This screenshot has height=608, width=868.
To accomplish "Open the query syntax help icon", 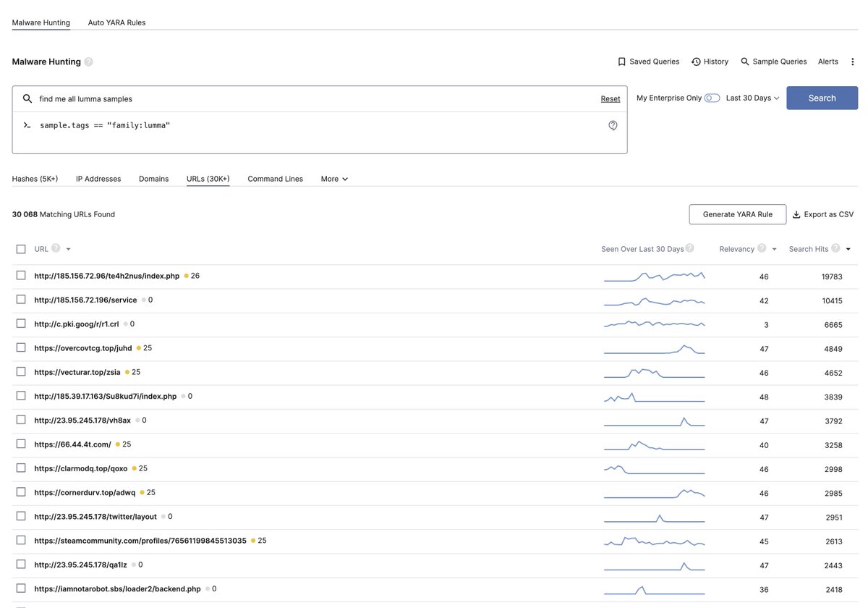I will tap(613, 125).
